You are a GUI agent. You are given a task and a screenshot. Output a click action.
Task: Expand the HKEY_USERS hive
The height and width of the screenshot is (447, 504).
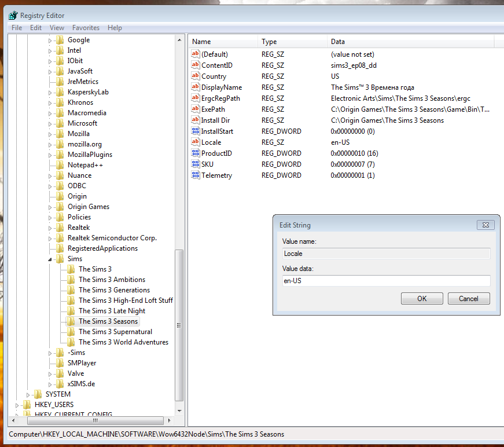[x=17, y=405]
